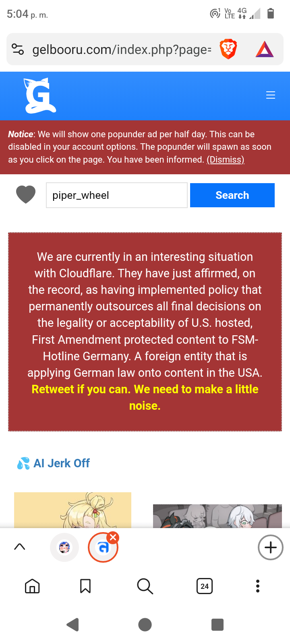Image resolution: width=290 pixels, height=644 pixels.
Task: Open the bookmarks icon in bottom bar
Action: coord(85,586)
